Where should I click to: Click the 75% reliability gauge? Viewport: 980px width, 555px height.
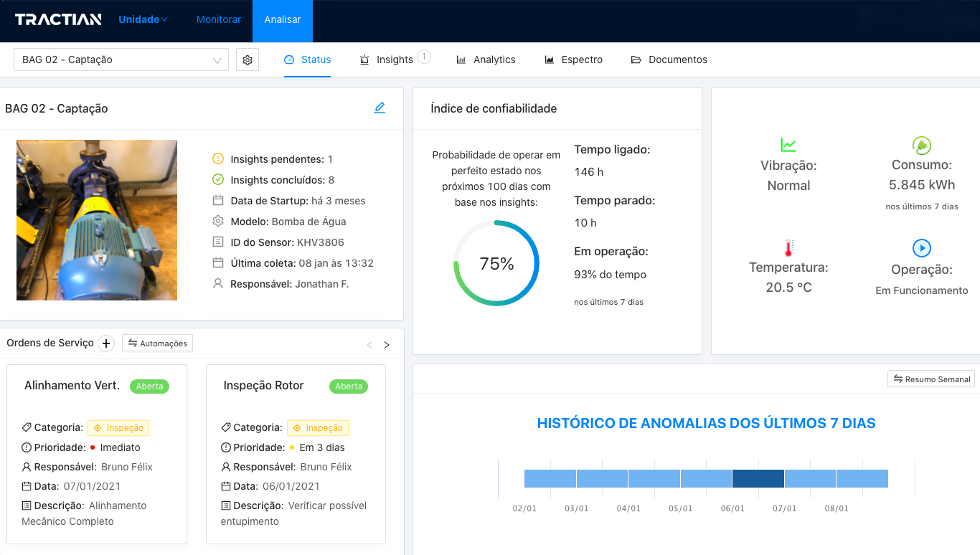(496, 263)
